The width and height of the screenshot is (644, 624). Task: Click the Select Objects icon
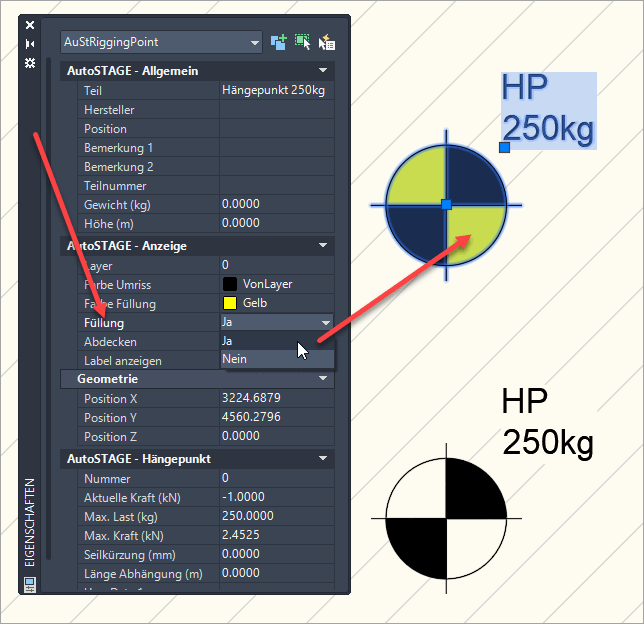[x=303, y=42]
